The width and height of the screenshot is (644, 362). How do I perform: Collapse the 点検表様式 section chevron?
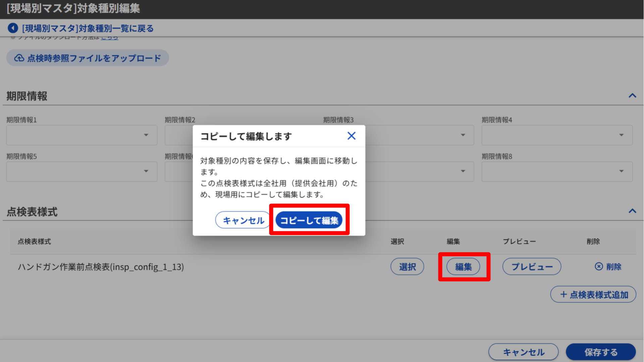[632, 211]
